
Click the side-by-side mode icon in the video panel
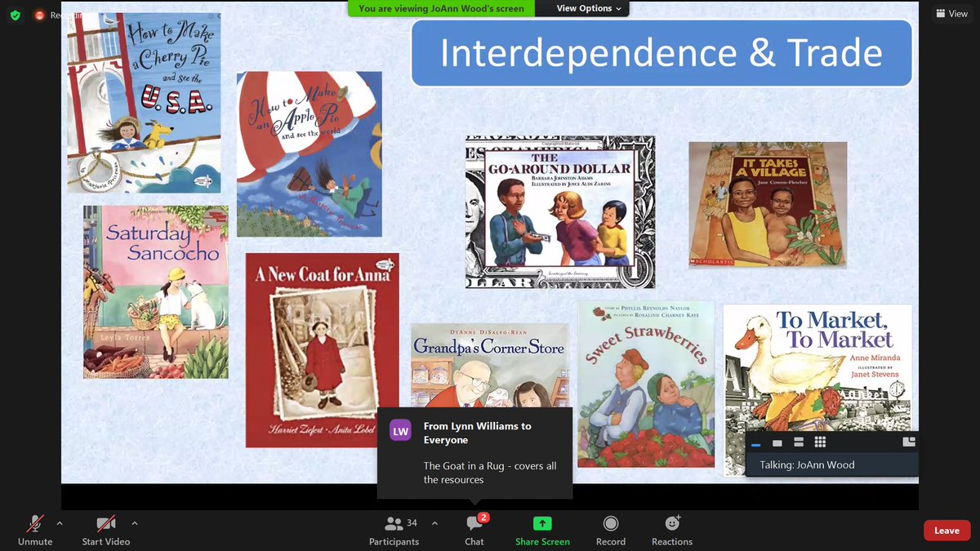(x=909, y=442)
